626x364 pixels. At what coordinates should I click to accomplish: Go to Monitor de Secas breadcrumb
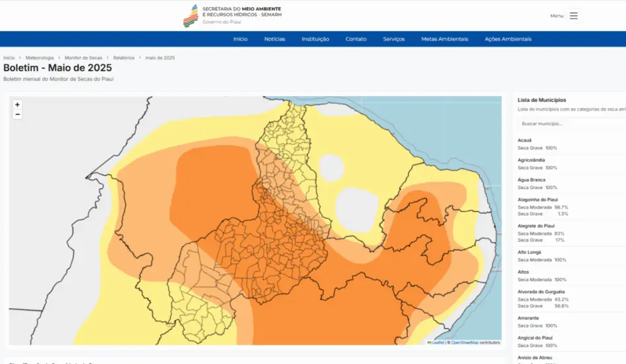[84, 58]
